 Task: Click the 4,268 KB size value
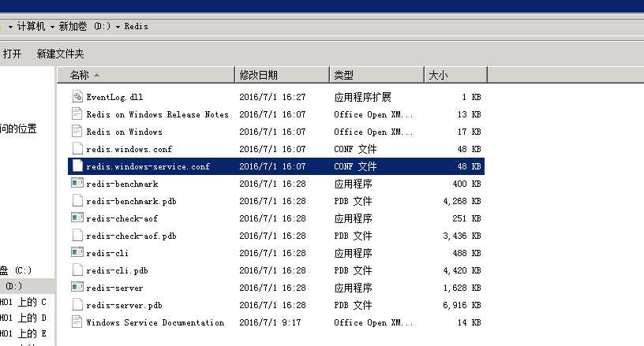click(x=462, y=201)
